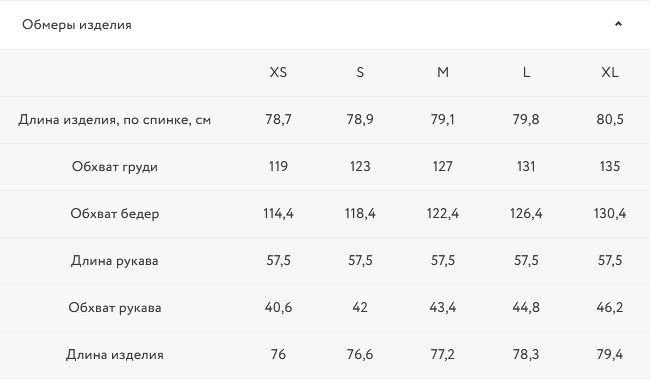
Task: Select the M size column header
Action: click(x=443, y=73)
